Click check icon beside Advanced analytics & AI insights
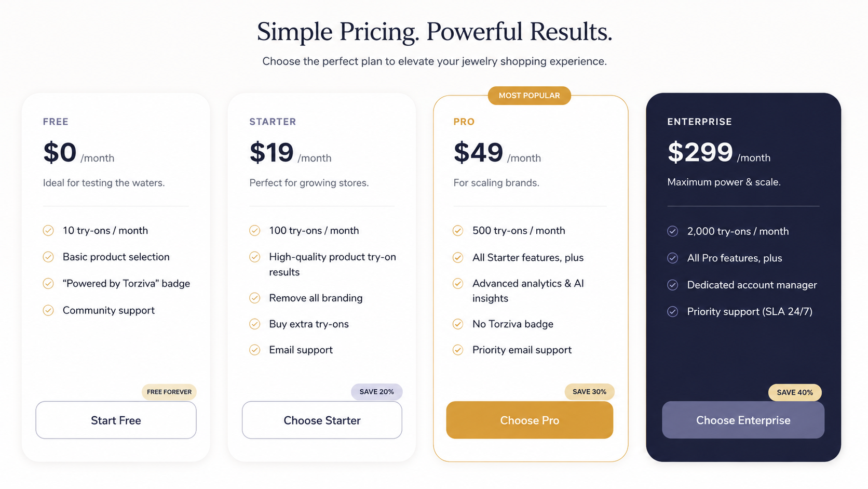868x489 pixels. 458,283
